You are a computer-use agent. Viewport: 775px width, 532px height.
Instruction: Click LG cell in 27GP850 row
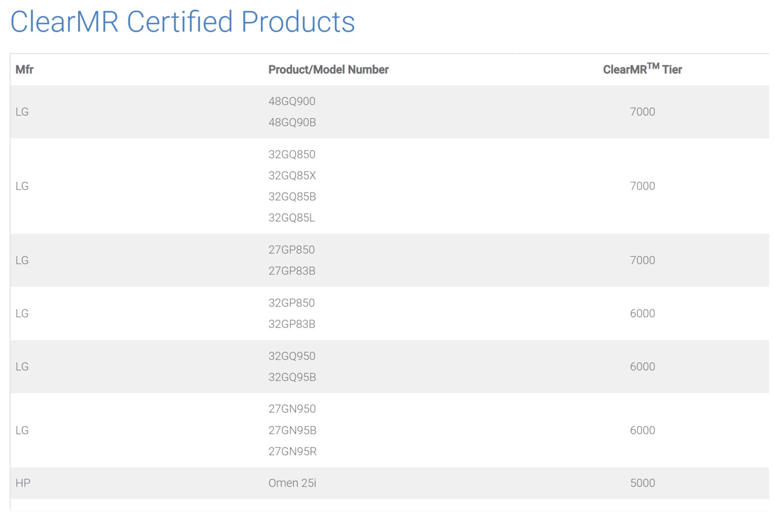click(22, 261)
